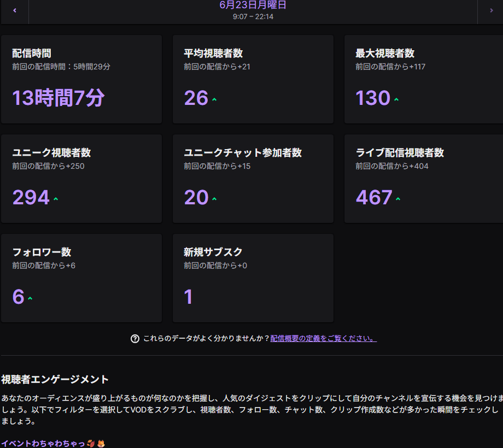
Task: Open the イベントわちゃわちゃっ stream title link
Action: click(x=53, y=444)
